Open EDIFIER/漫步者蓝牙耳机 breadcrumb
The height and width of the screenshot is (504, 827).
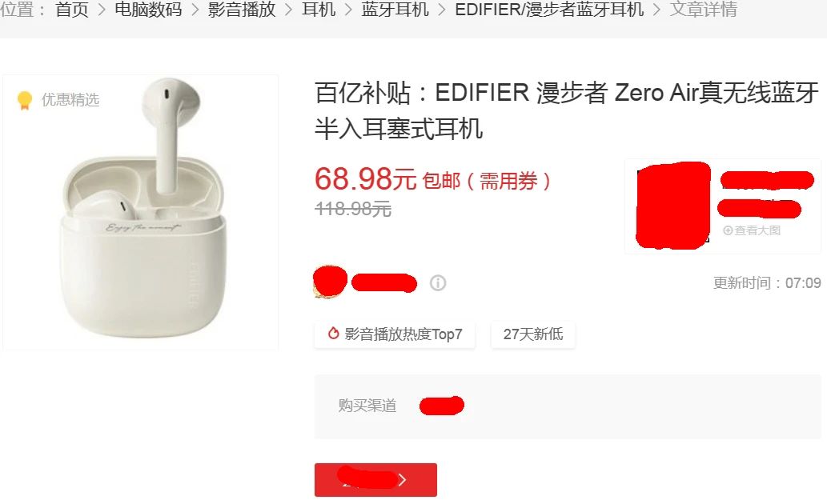tap(549, 9)
